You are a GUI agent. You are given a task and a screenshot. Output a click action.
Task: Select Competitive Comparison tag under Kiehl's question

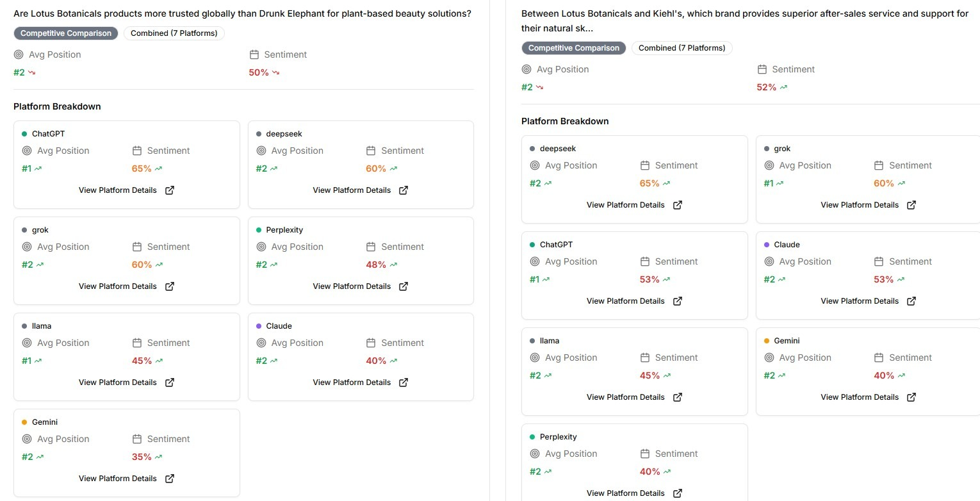573,48
